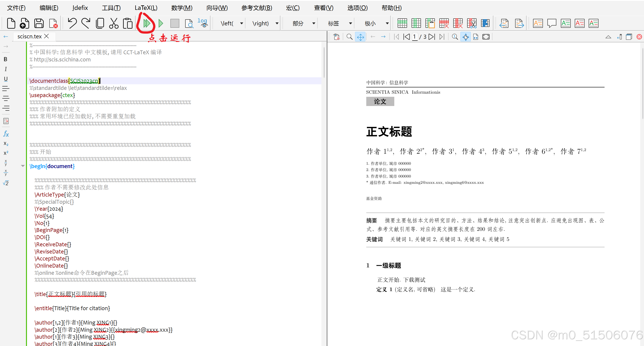644x346 pixels.
Task: Toggle underline formatting in left sidebar
Action: click(6, 79)
